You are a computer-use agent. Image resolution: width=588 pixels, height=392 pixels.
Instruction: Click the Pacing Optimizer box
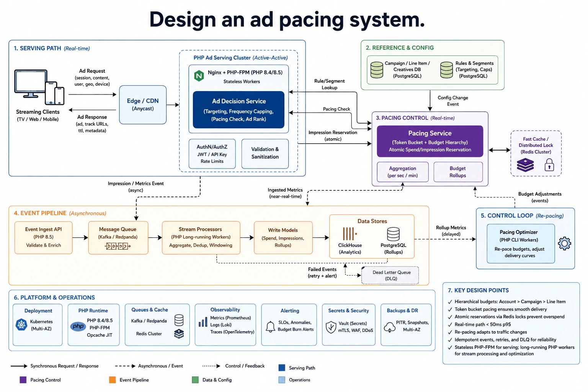pos(521,243)
